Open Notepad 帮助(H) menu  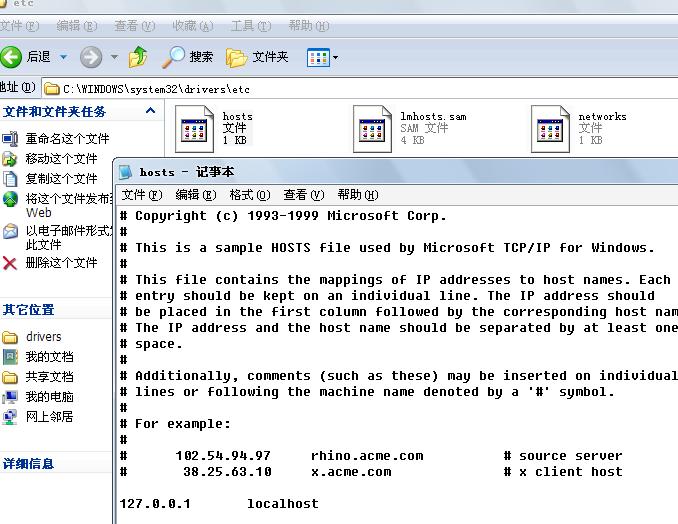tap(358, 195)
